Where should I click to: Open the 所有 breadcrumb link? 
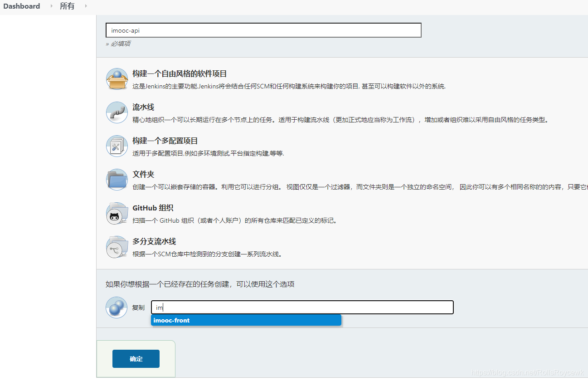67,6
